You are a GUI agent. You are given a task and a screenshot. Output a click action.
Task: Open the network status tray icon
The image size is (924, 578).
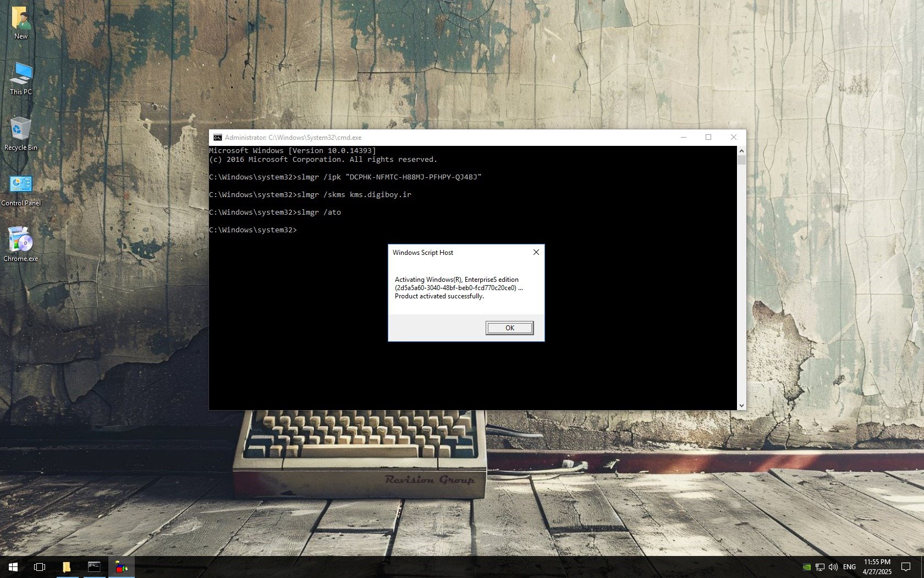[820, 567]
